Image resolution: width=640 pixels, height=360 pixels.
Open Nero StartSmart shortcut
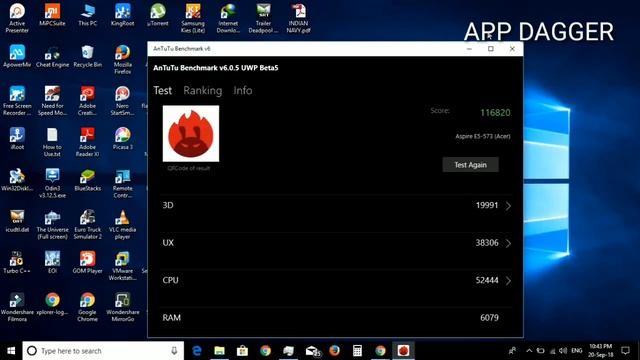tap(122, 101)
